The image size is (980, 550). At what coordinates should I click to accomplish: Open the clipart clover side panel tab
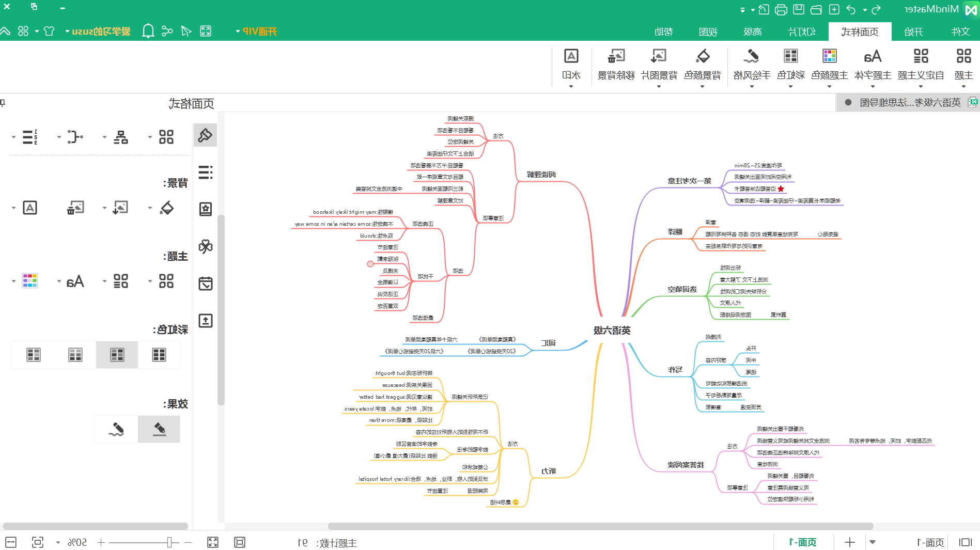point(205,246)
